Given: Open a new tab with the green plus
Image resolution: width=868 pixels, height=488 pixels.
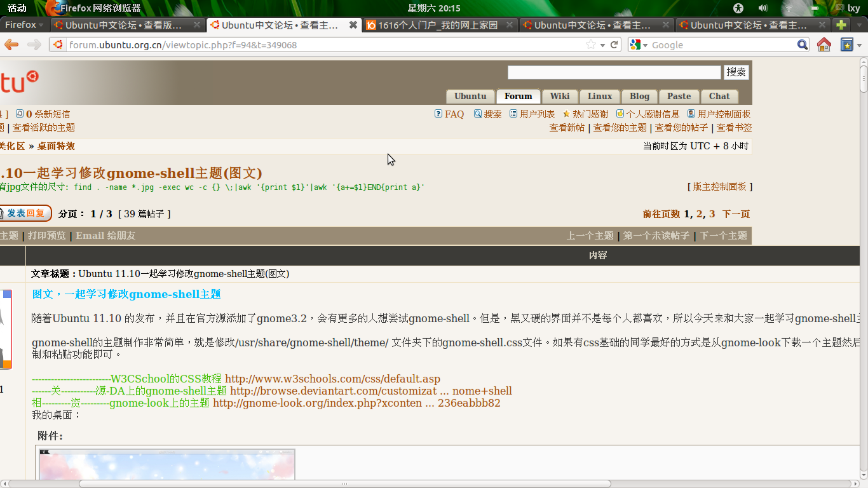Looking at the screenshot, I should pyautogui.click(x=841, y=25).
